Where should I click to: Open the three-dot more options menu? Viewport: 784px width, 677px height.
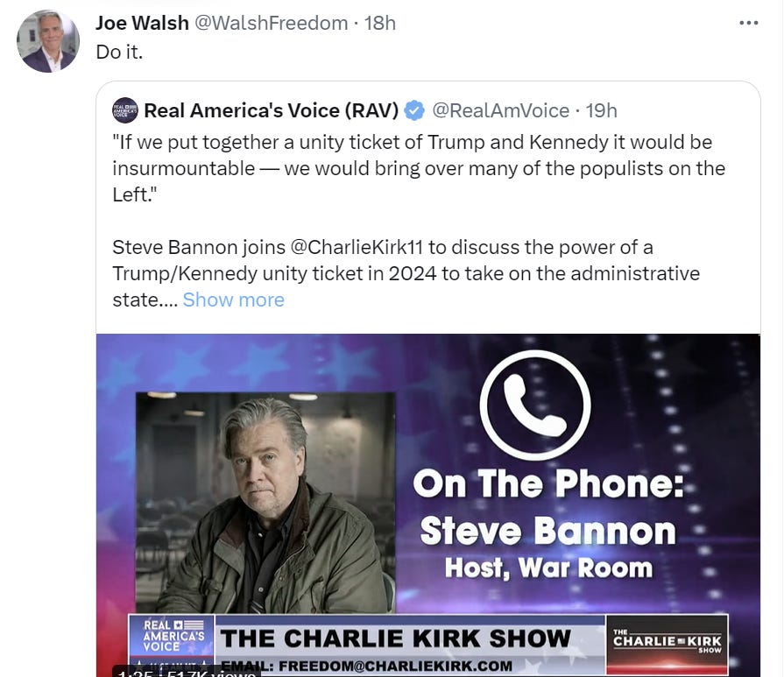coord(748,23)
